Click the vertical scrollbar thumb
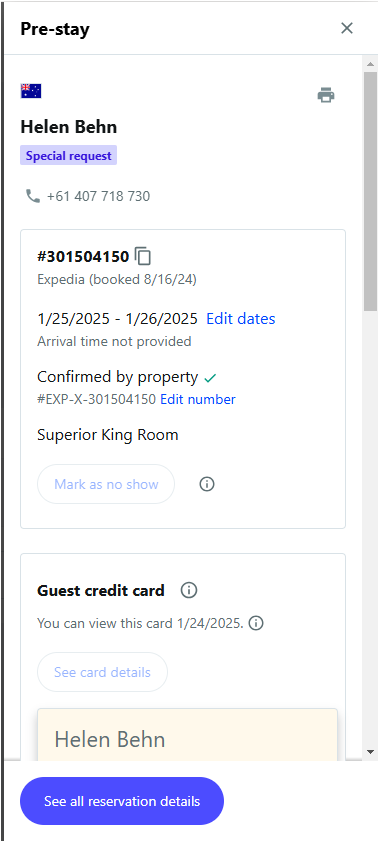379x842 pixels. pyautogui.click(x=370, y=191)
